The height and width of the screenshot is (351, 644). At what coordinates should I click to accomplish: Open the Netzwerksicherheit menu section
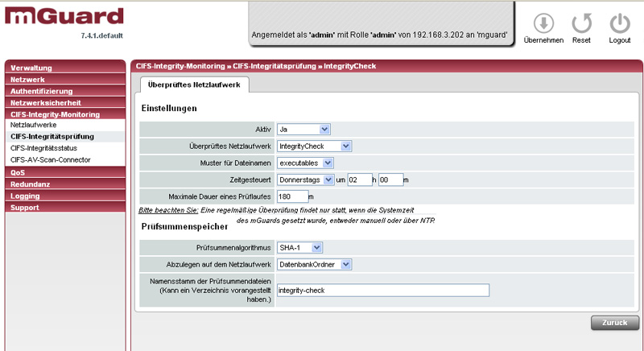click(64, 103)
